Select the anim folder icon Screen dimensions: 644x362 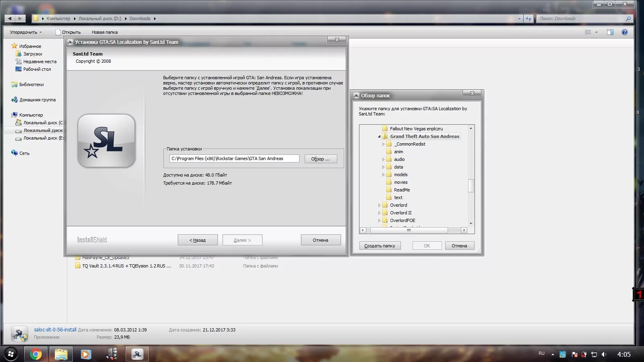pyautogui.click(x=389, y=152)
